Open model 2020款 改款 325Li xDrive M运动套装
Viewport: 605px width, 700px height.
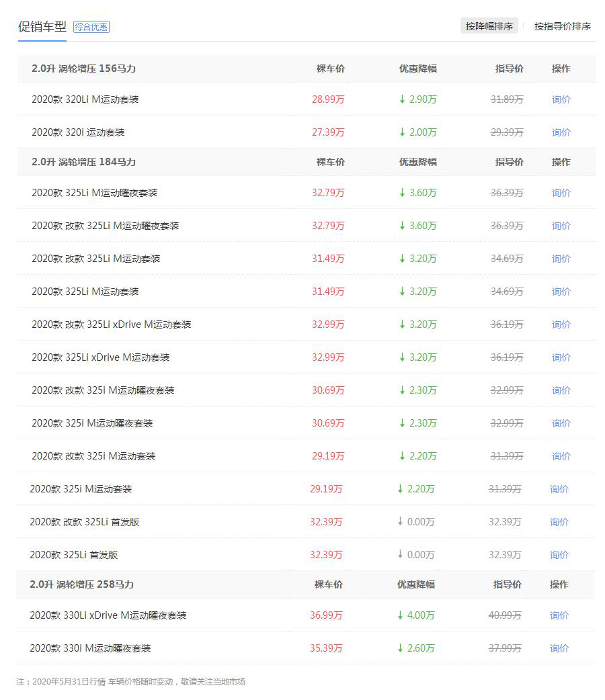(x=112, y=324)
